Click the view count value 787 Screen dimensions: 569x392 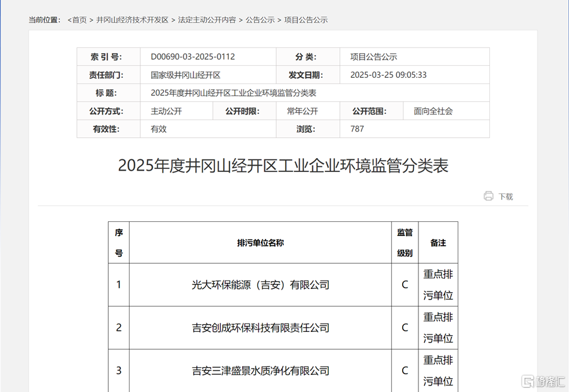point(357,129)
